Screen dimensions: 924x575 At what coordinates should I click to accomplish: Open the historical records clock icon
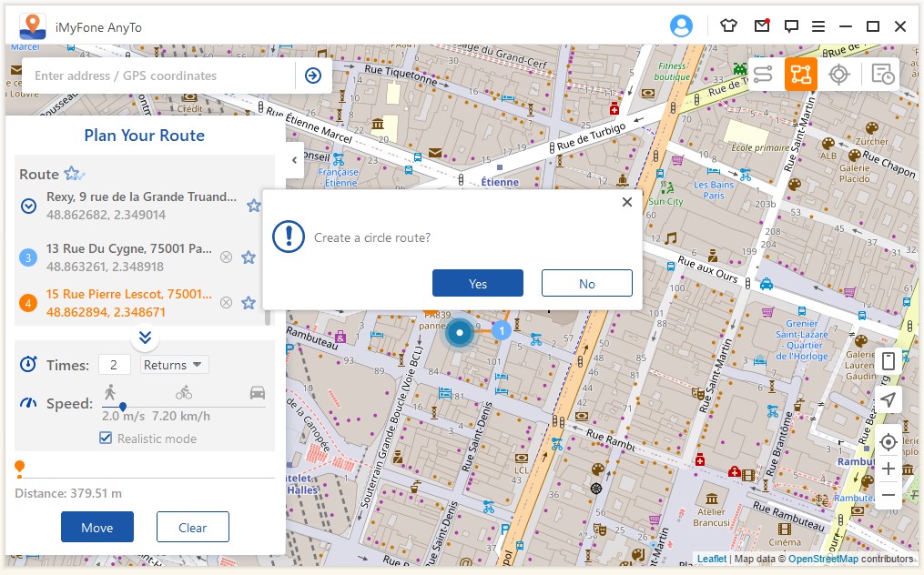(x=882, y=75)
